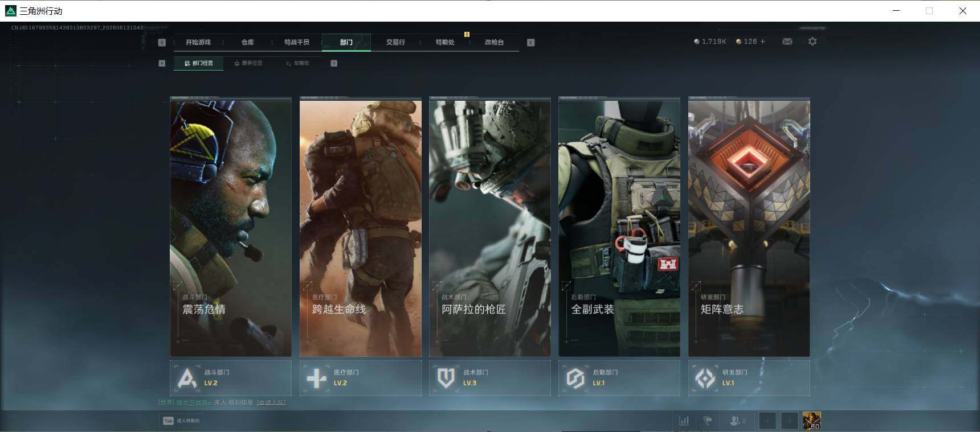Click the 战术部门 shield emblem icon
Image resolution: width=980 pixels, height=432 pixels.
[x=446, y=378]
